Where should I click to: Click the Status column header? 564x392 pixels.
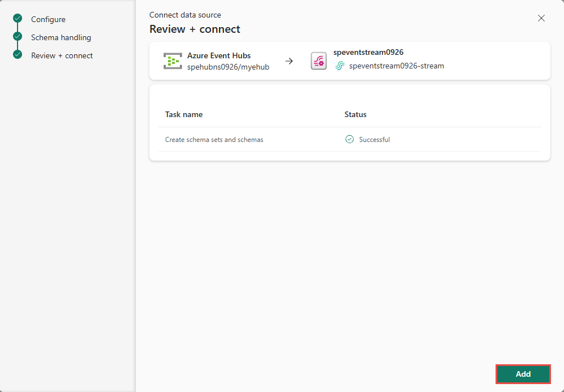[355, 114]
